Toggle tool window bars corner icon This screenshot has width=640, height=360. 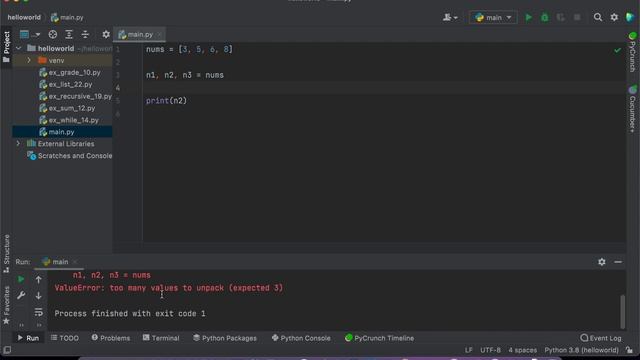7,350
